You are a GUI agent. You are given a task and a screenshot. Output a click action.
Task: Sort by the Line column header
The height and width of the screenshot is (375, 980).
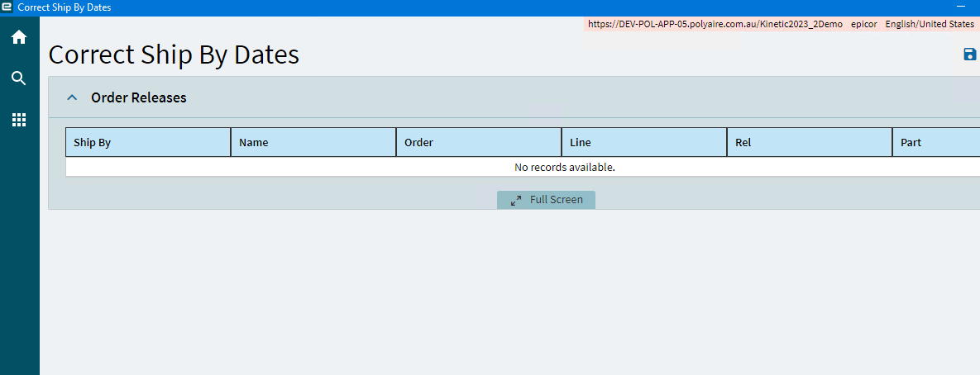tap(644, 142)
